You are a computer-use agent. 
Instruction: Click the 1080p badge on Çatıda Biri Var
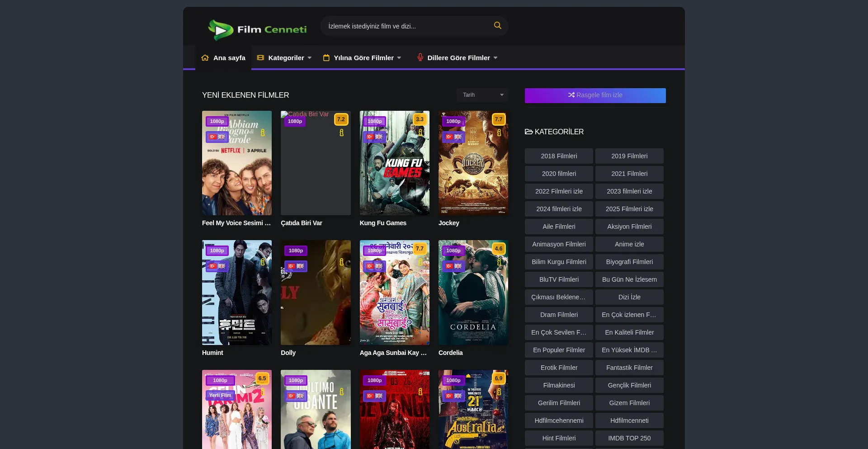pyautogui.click(x=295, y=121)
